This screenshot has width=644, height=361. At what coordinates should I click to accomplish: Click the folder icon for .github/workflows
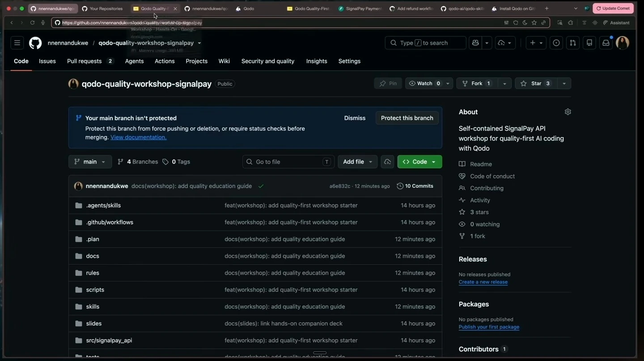click(79, 222)
